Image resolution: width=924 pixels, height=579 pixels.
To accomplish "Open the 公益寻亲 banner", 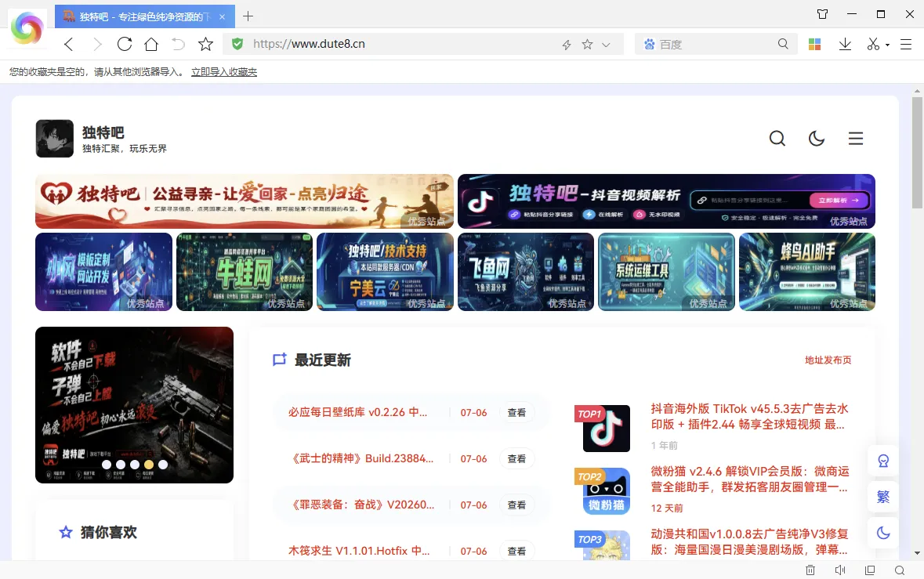I will [245, 201].
